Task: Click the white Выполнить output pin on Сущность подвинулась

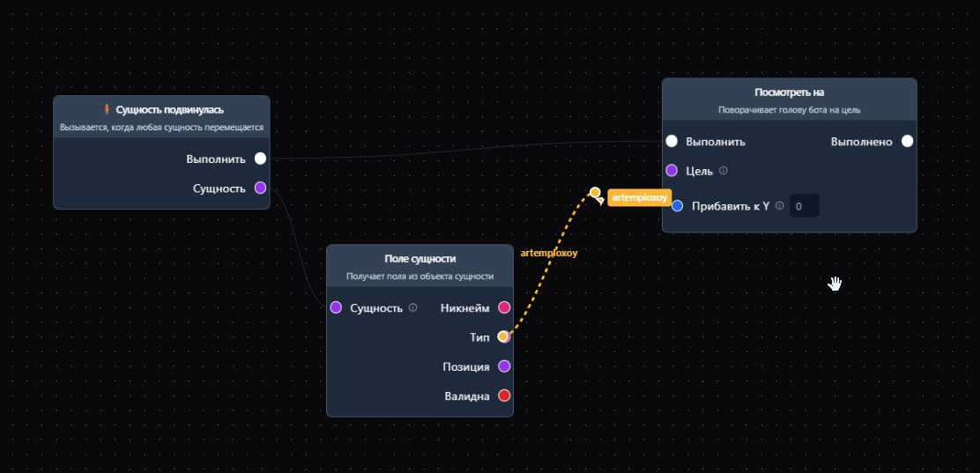Action: click(x=260, y=159)
